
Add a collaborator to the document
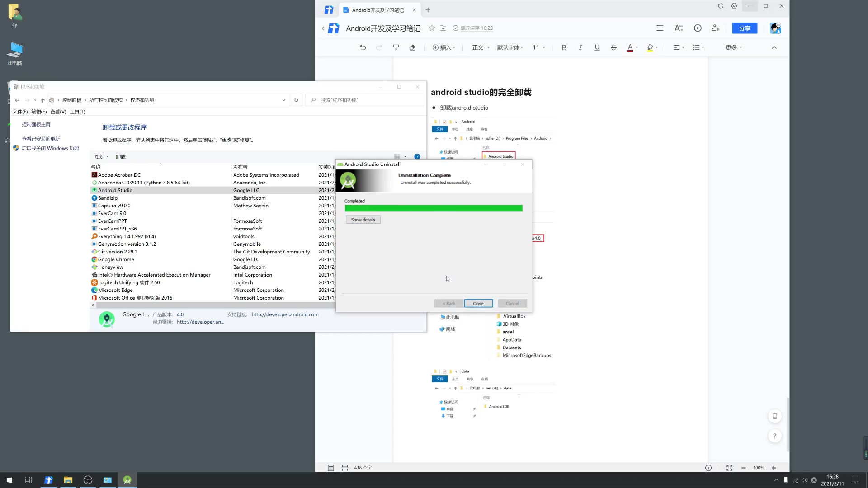[716, 28]
